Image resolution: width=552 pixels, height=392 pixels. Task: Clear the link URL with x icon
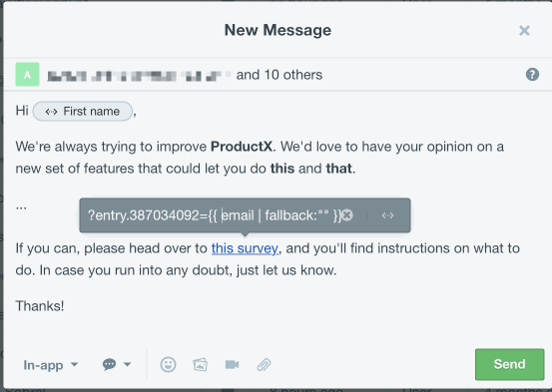(347, 215)
